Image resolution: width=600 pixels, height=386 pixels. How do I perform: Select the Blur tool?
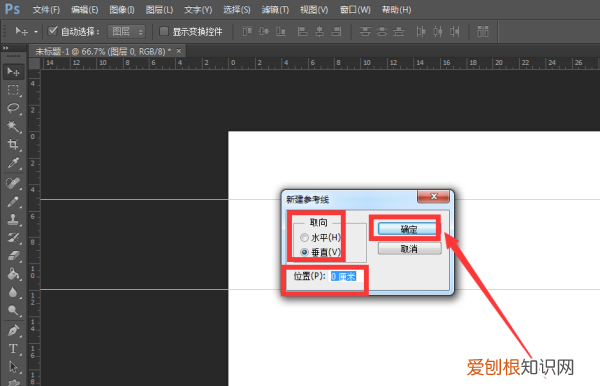(13, 292)
